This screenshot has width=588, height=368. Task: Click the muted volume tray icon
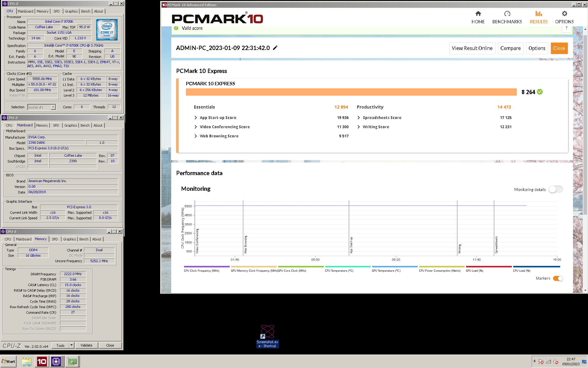point(556,362)
